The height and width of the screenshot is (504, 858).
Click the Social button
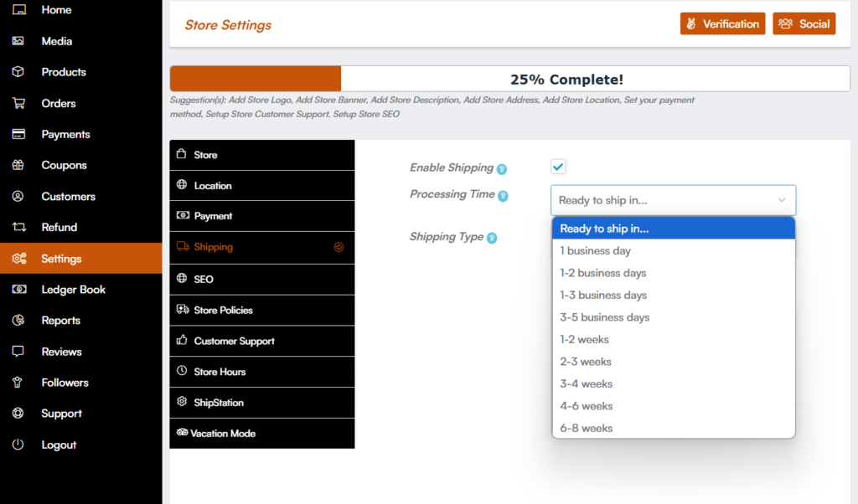804,24
